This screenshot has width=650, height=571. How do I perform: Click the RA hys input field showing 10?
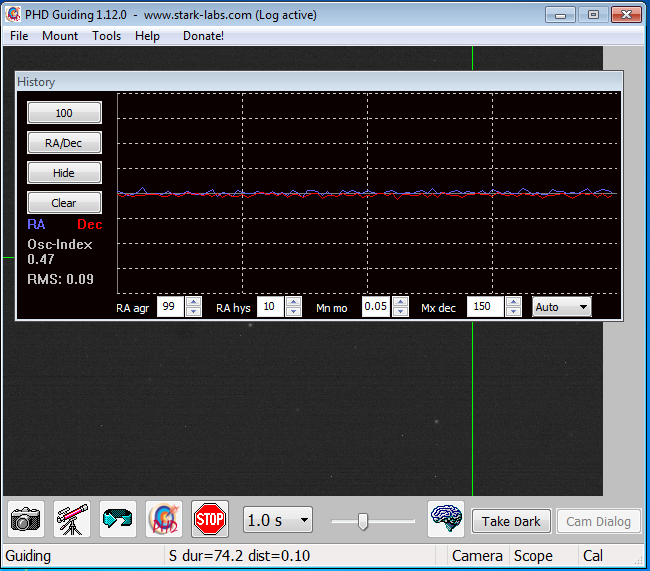(271, 307)
